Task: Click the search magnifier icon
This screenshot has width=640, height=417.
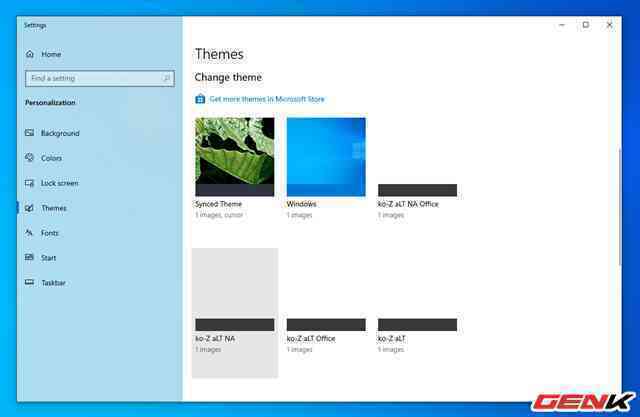Action: click(x=167, y=78)
